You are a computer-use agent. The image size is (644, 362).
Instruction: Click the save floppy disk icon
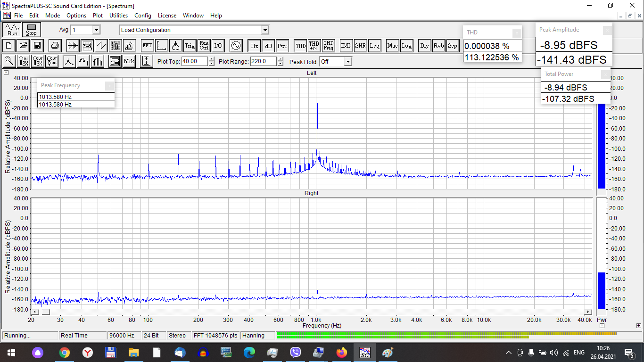[x=37, y=46]
